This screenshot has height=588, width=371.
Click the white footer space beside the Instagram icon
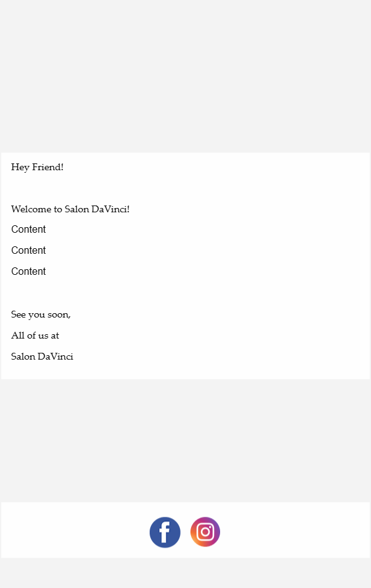pos(291,530)
